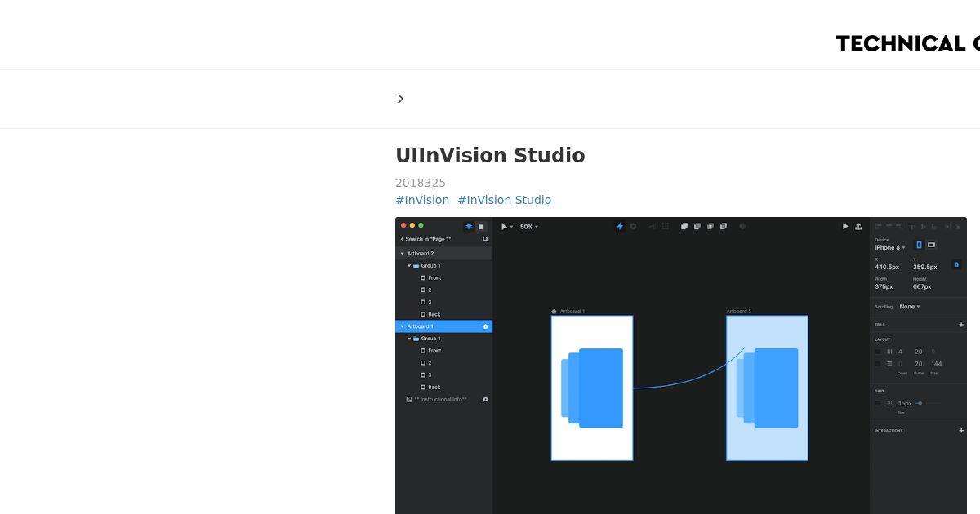Select the light-blue Artboard 2 on canvas
980x514 pixels.
click(767, 388)
